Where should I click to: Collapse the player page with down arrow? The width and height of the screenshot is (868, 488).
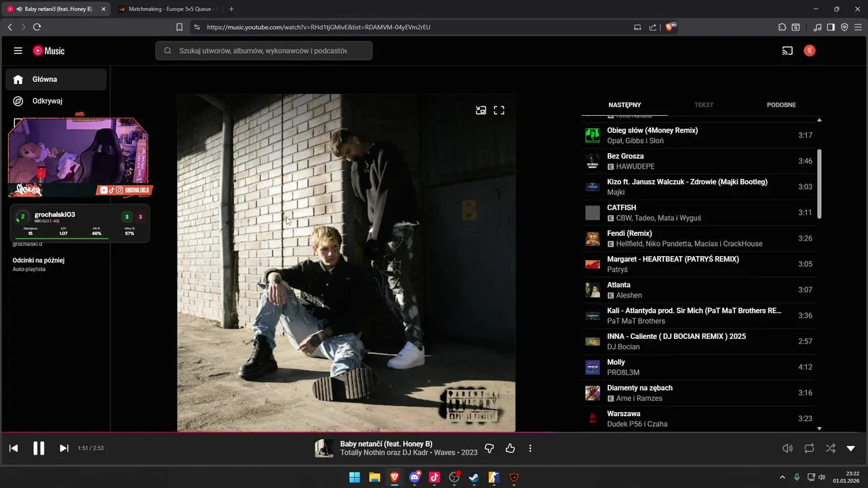tap(851, 448)
